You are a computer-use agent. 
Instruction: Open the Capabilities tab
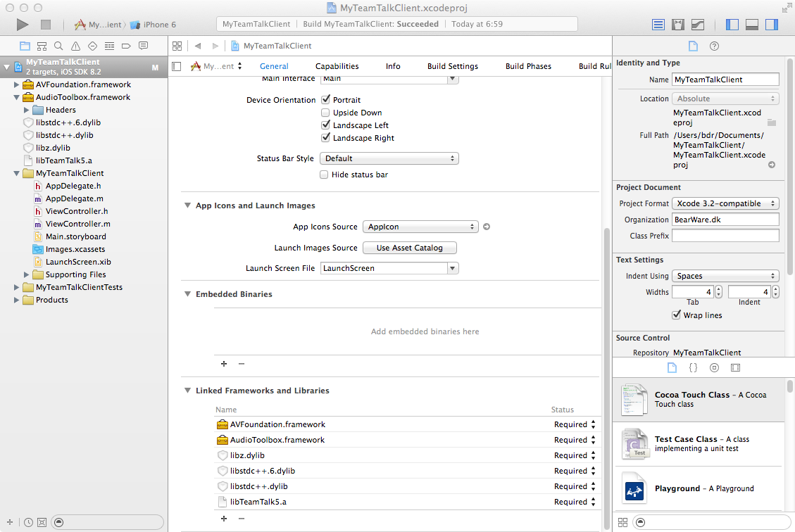337,66
